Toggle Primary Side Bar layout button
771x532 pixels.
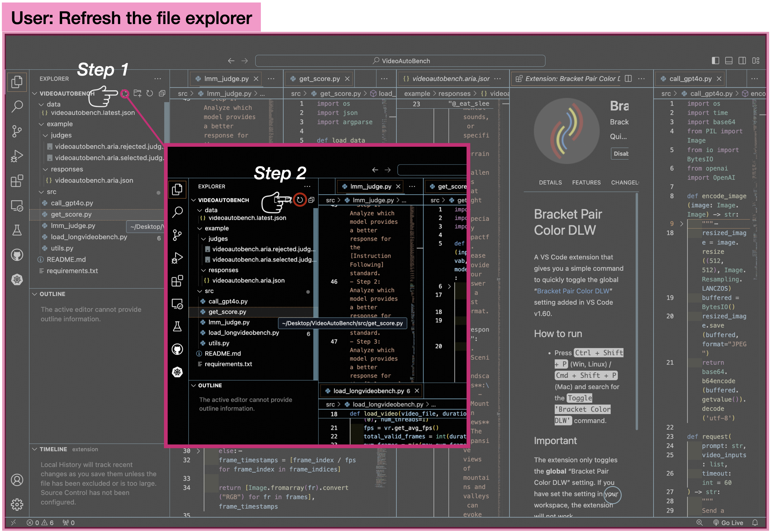[715, 61]
